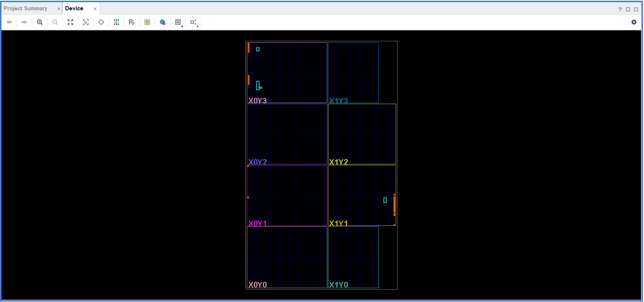Close the Project Summary tab

tap(59, 9)
